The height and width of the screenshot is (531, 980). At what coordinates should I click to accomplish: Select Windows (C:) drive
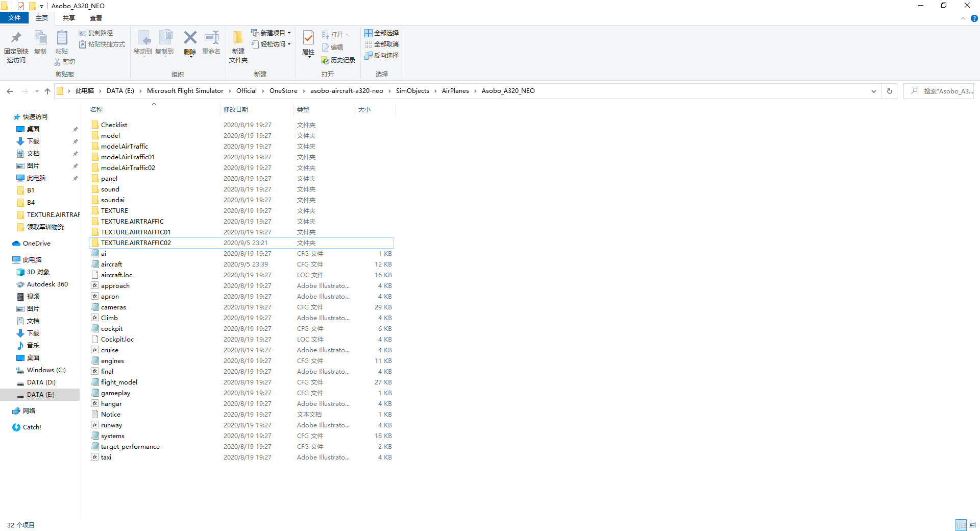tap(41, 370)
